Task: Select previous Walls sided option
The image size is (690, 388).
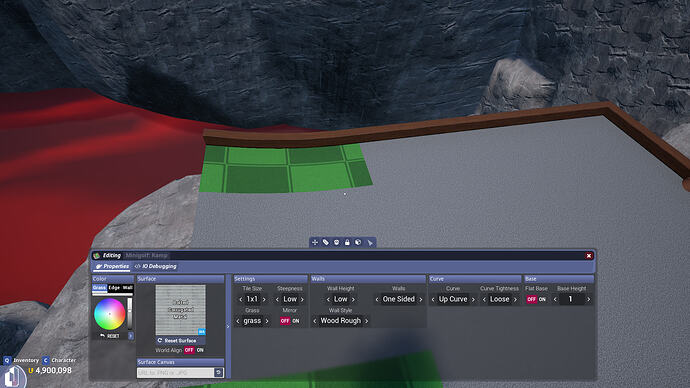Action: (x=377, y=299)
